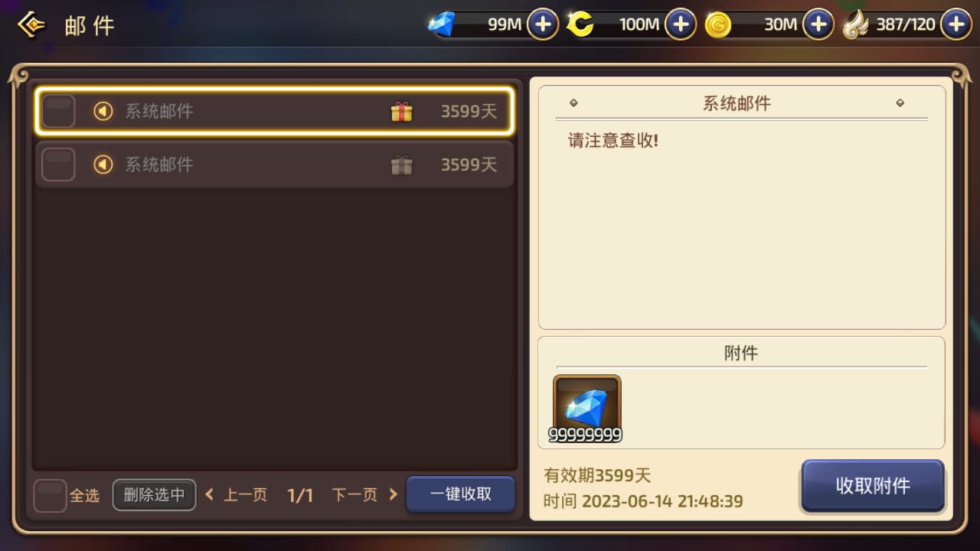Tap the gold coin icon in the top bar

click(717, 25)
